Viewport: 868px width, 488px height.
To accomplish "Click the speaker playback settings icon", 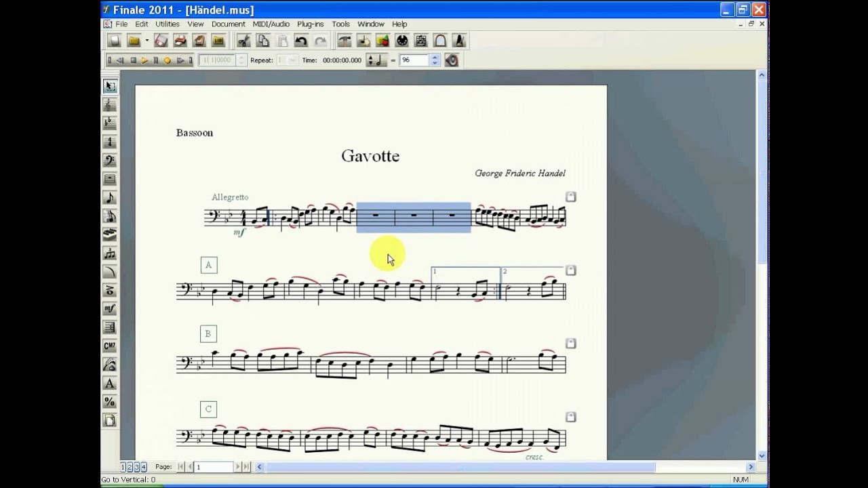I will pos(452,60).
